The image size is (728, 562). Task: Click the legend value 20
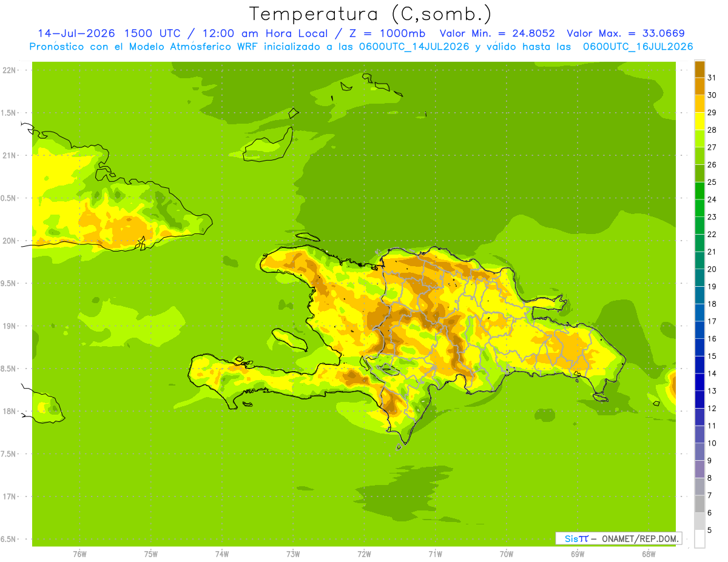point(712,269)
